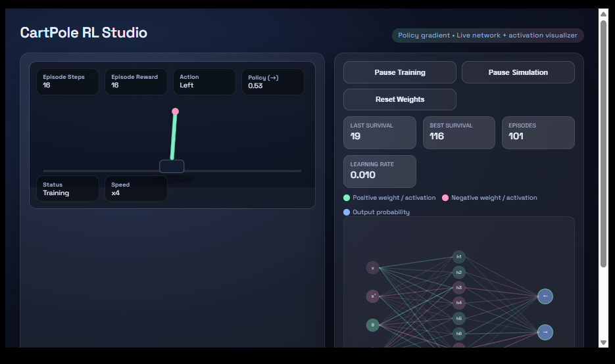Click the x input node
Screen dimensions: 615x364
point(373,268)
